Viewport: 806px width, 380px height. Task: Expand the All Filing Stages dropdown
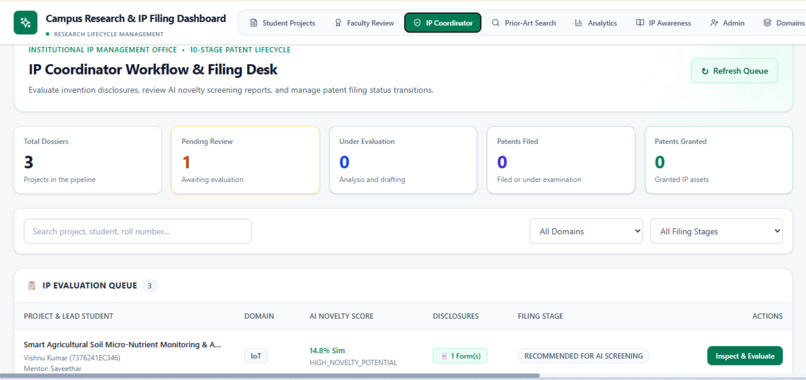(717, 231)
